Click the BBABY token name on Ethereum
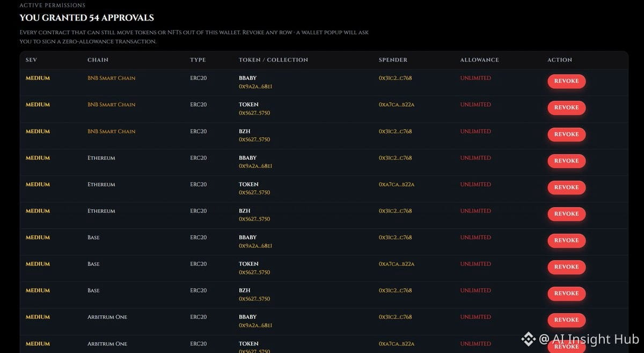Image resolution: width=644 pixels, height=353 pixels. coord(247,158)
